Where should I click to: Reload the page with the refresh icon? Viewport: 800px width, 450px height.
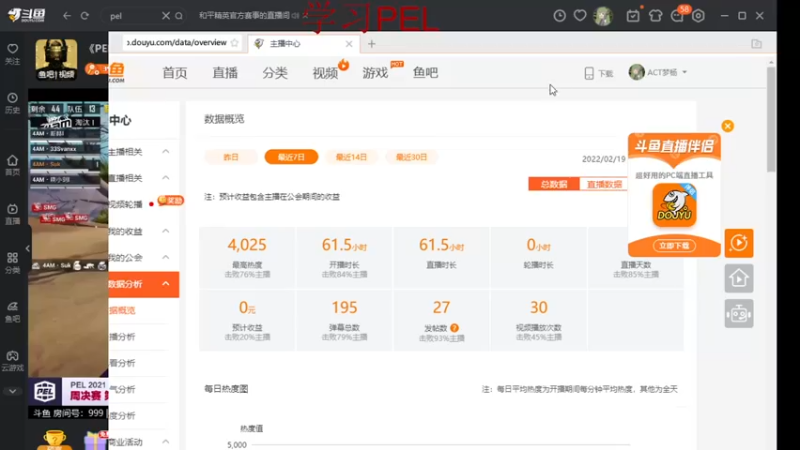(x=85, y=16)
